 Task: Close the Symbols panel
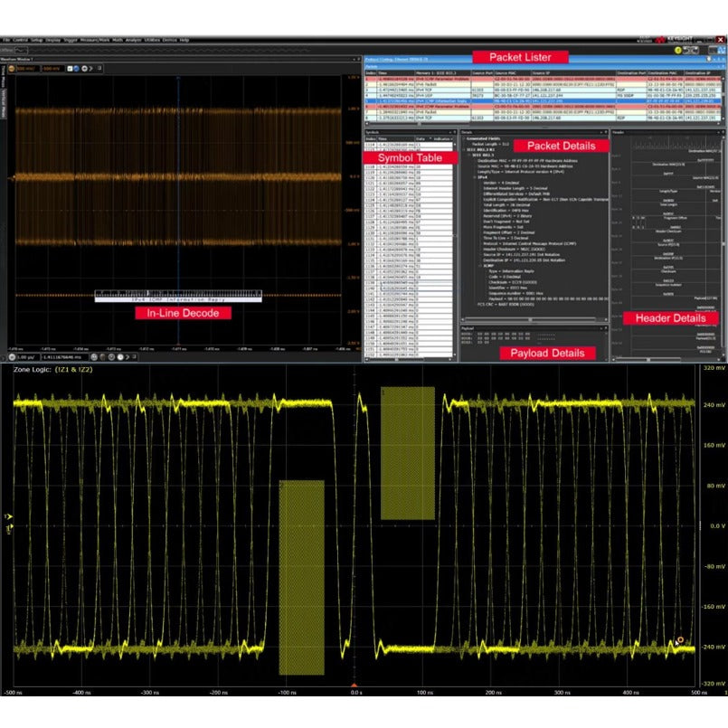point(455,132)
